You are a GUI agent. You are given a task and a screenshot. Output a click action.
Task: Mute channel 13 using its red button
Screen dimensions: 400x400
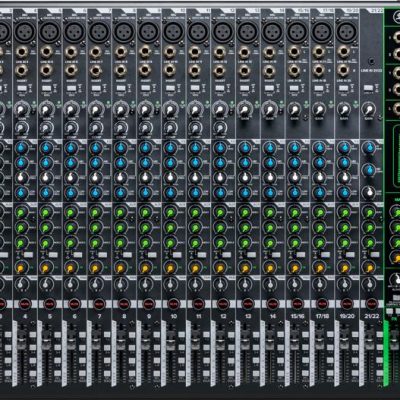click(247, 304)
